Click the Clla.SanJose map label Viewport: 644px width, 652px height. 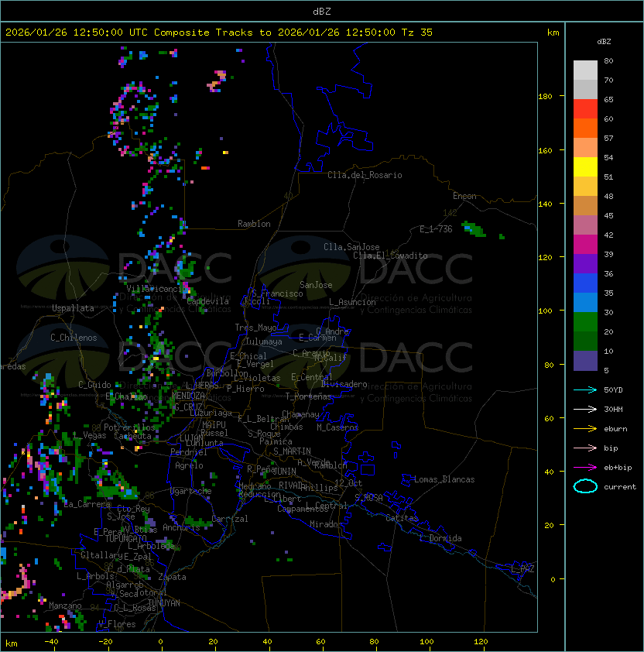tap(351, 247)
